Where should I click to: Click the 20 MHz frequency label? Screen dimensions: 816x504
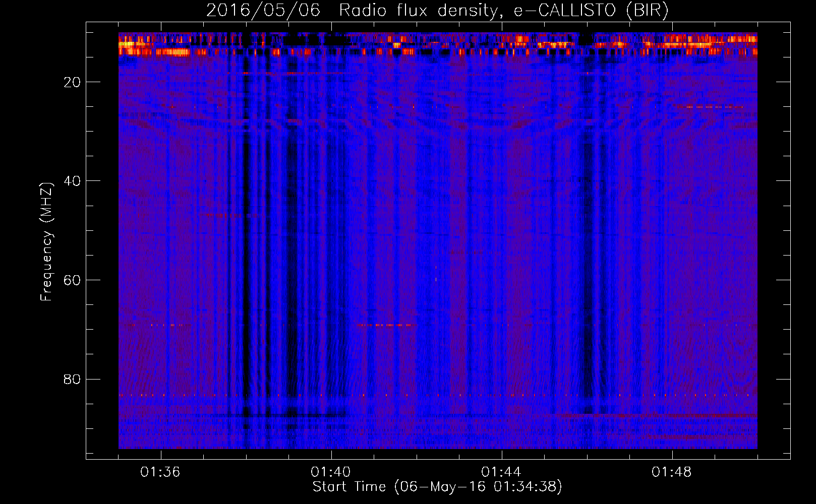pos(72,82)
